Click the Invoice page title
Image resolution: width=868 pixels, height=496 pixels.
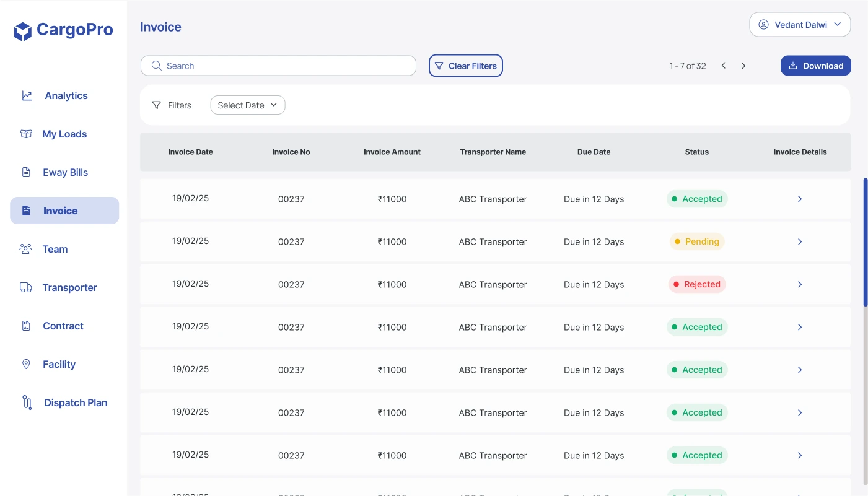coord(160,27)
